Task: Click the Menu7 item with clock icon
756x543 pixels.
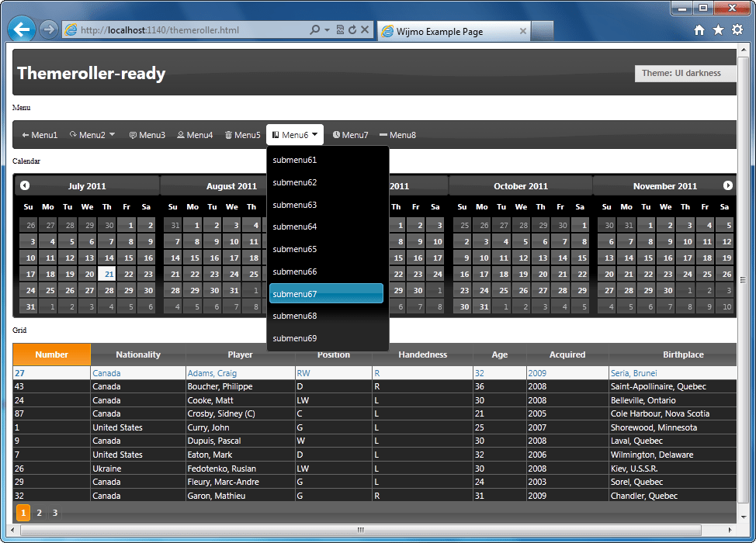Action: point(350,135)
